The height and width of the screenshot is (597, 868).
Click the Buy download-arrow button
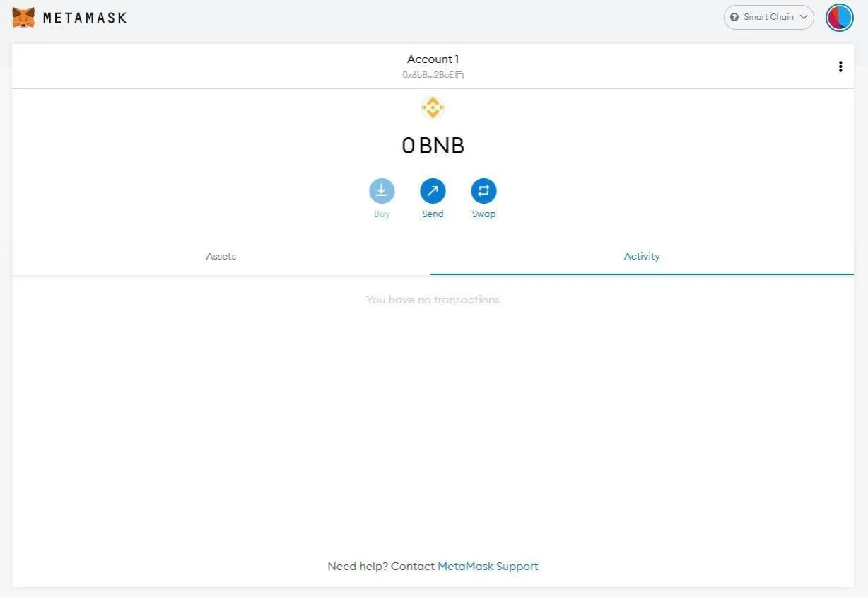[382, 190]
